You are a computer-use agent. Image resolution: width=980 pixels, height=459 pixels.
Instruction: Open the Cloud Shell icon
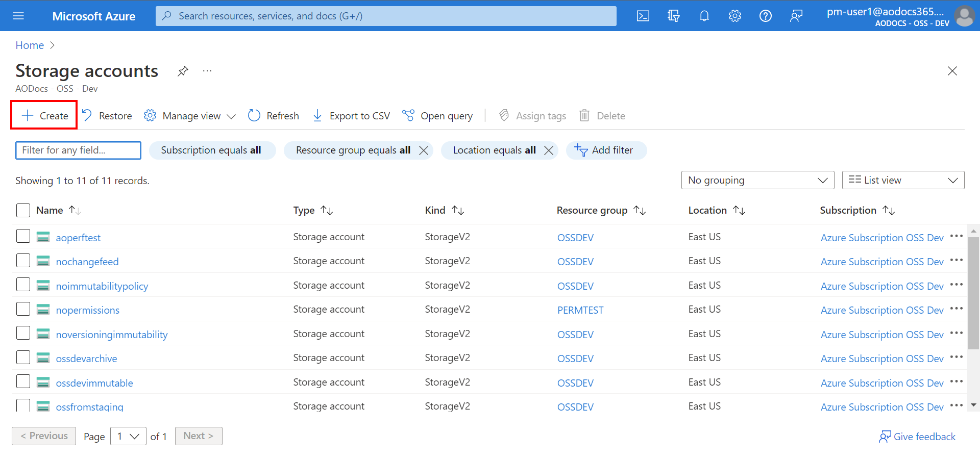(643, 16)
